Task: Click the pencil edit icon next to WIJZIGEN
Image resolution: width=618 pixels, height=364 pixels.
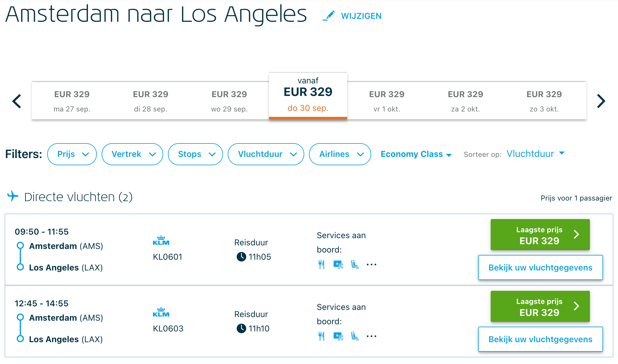Action: click(x=329, y=16)
